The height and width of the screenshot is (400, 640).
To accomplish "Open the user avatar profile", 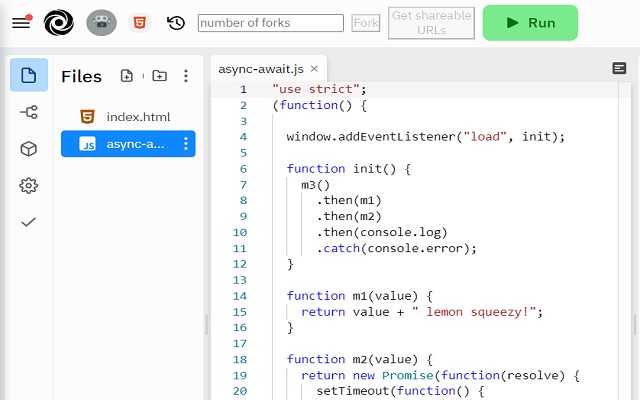I will click(x=101, y=22).
